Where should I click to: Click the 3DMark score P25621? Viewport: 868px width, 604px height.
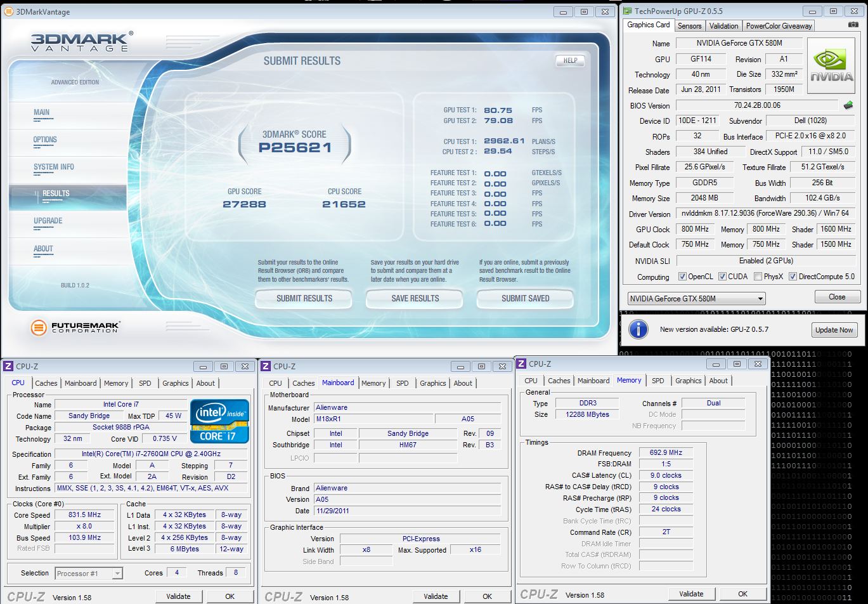tap(295, 148)
